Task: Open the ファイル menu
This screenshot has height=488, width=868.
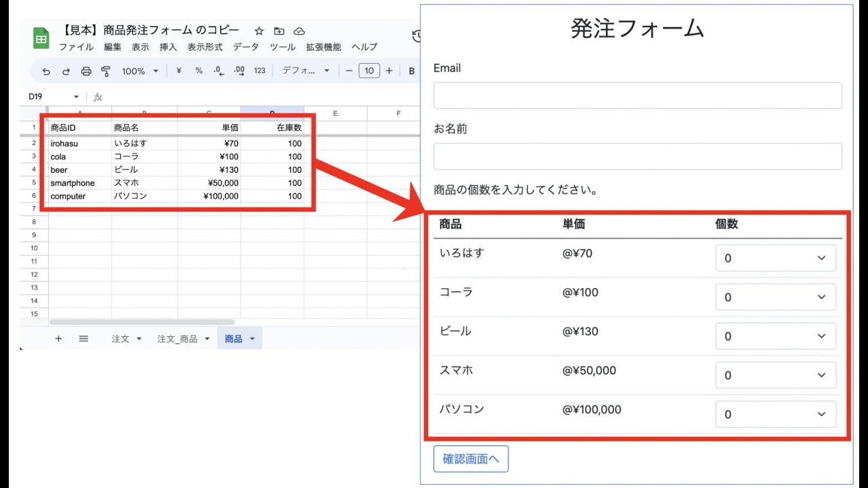Action: 77,47
